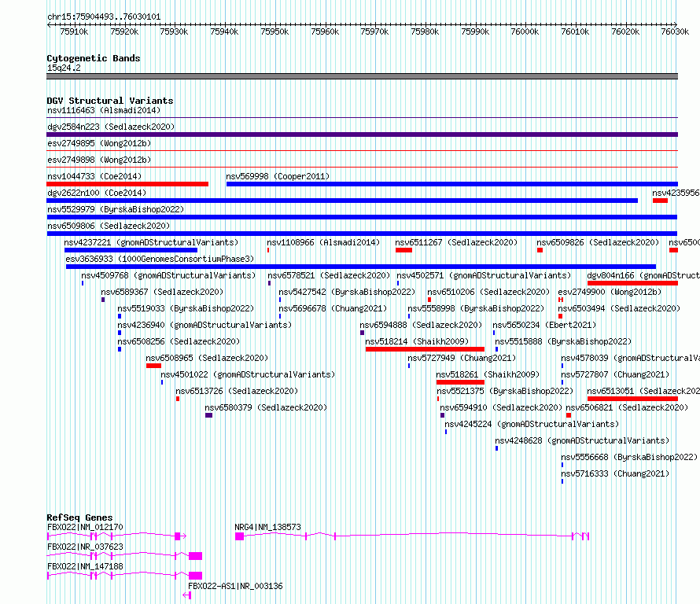The height and width of the screenshot is (604, 700).
Task: Click the nsv5427542 (ByrskaBishop2022) label
Action: point(347,292)
